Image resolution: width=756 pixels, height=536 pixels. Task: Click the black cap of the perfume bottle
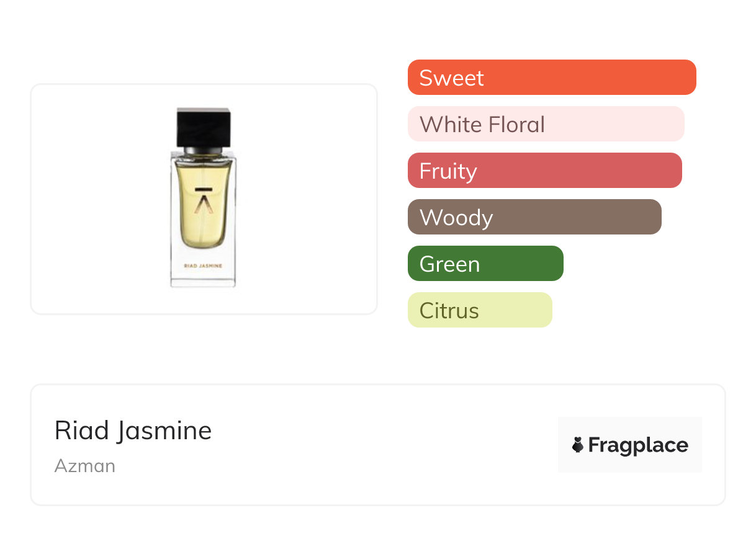(204, 128)
